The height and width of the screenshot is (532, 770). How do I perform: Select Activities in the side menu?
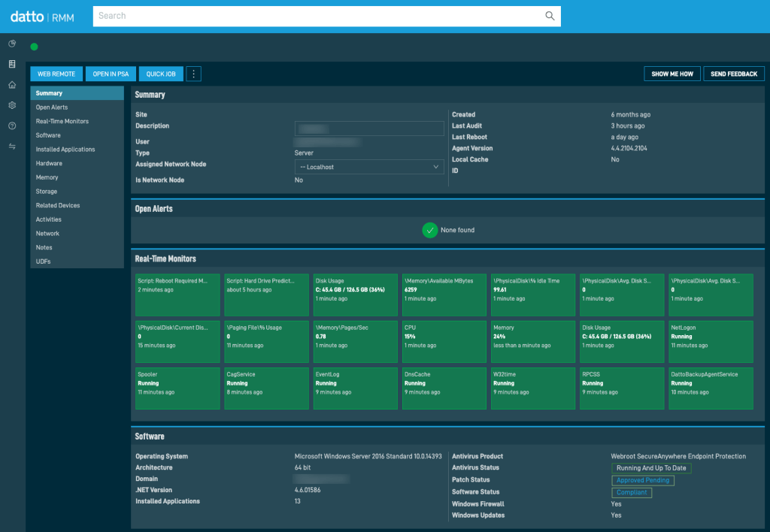[x=77, y=219]
